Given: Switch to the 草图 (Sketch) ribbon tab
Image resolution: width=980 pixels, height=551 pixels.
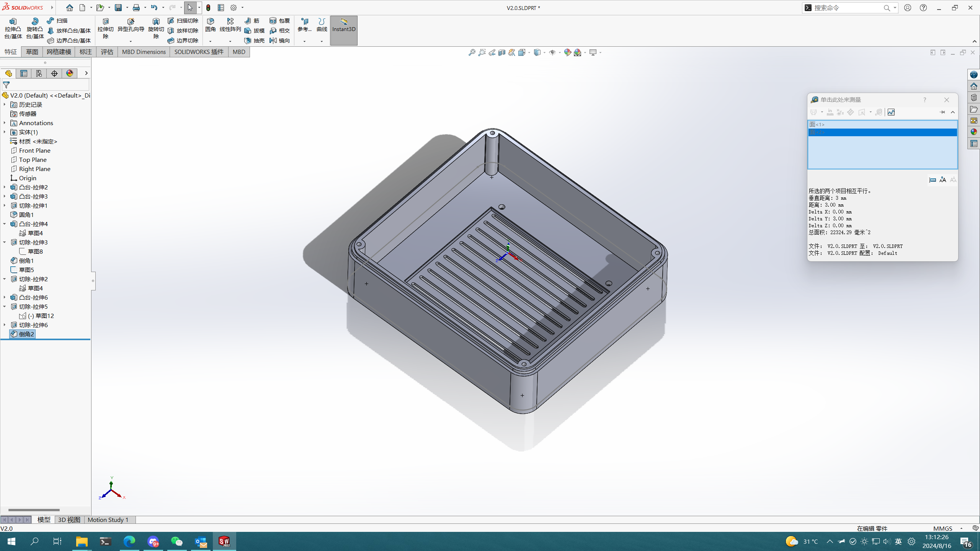Looking at the screenshot, I should (32, 52).
